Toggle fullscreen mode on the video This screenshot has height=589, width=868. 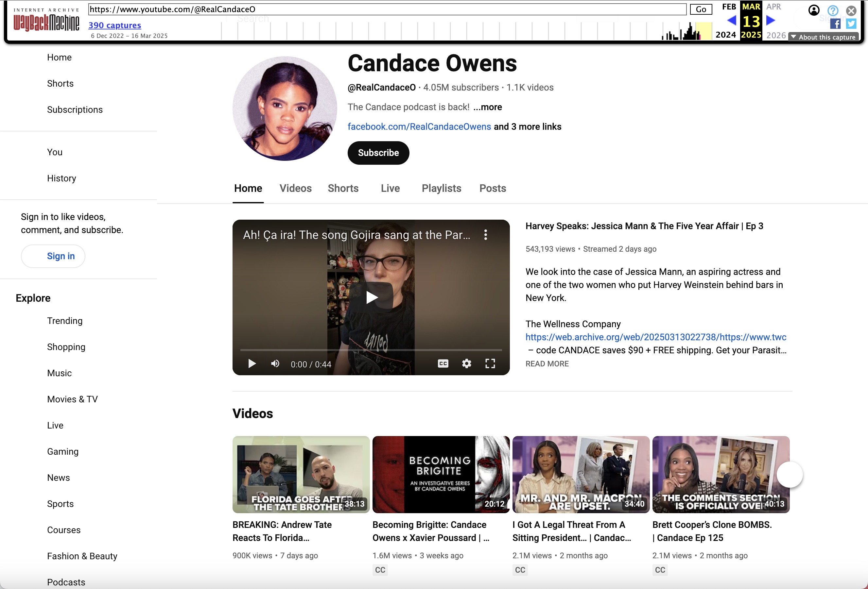click(x=490, y=363)
